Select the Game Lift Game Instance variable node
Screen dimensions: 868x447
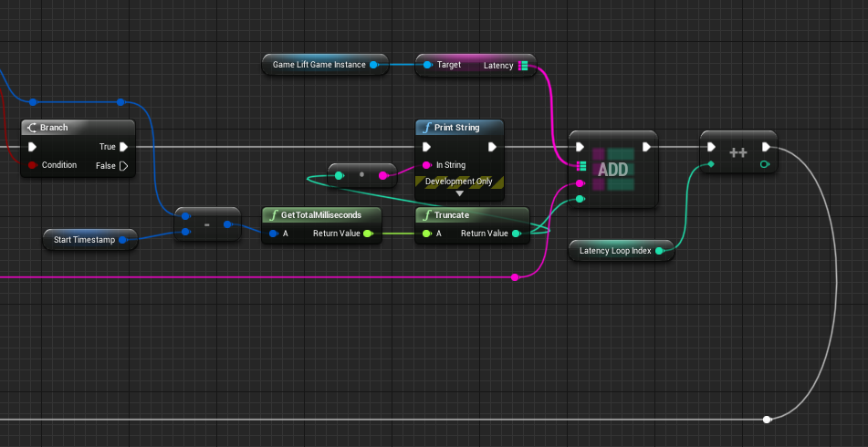[x=319, y=65]
